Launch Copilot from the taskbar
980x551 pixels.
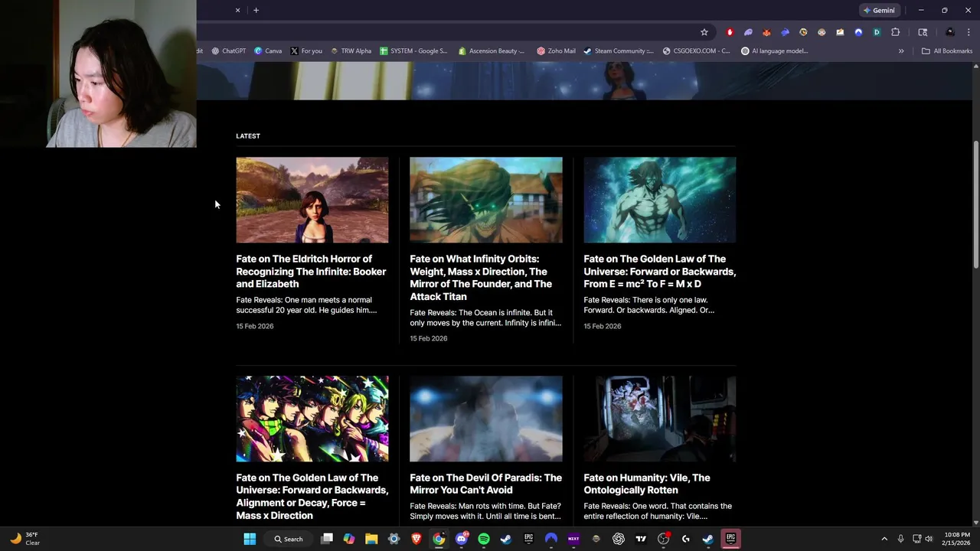(349, 539)
